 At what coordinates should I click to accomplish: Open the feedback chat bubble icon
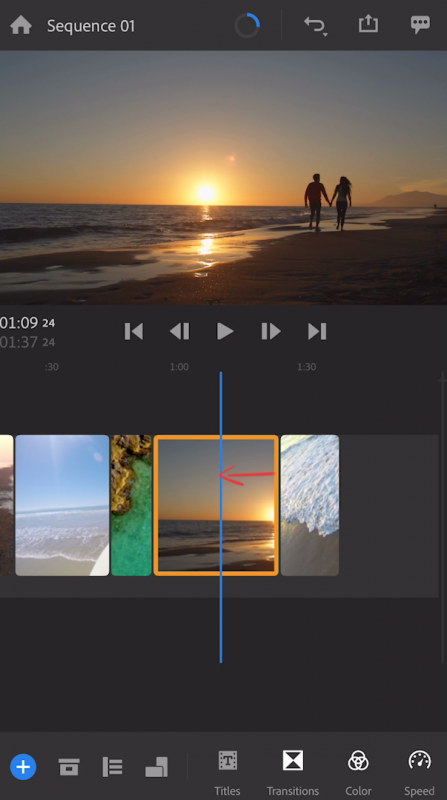coord(420,25)
